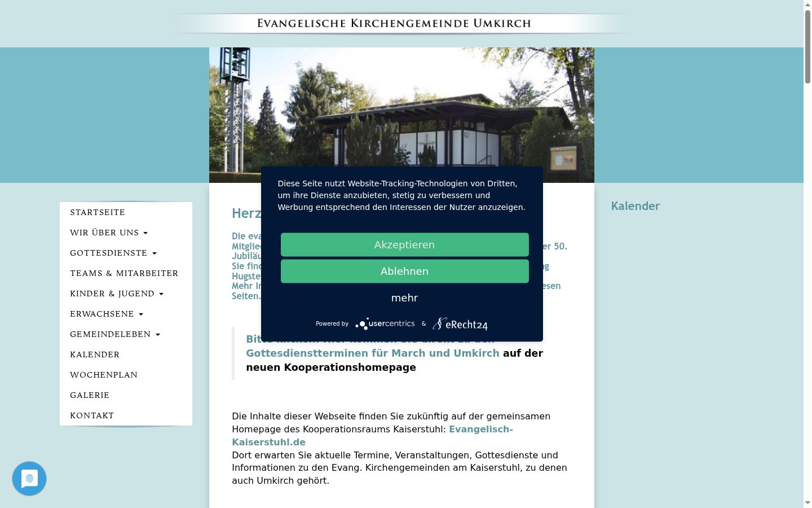Accept tracking with Akzeptieren button
This screenshot has height=508, width=812.
coord(405,244)
